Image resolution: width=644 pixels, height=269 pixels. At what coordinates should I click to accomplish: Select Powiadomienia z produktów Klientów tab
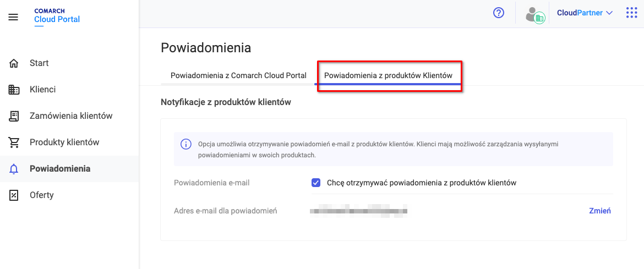tap(388, 75)
